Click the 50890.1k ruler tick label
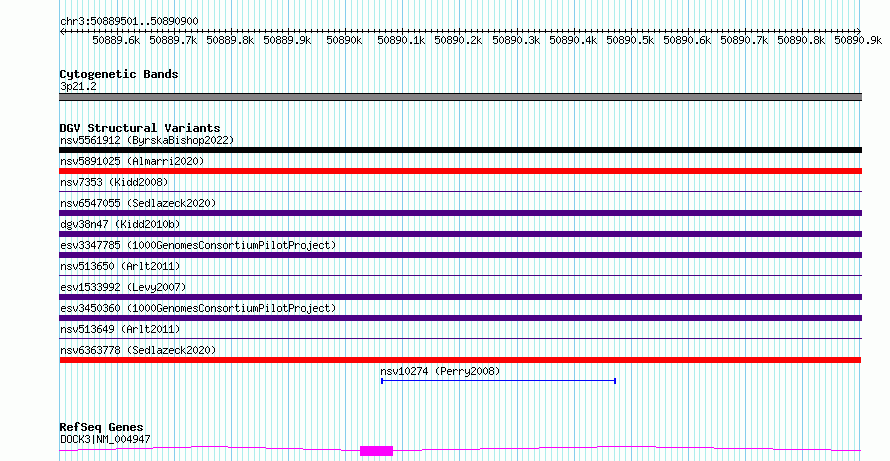 (x=402, y=40)
